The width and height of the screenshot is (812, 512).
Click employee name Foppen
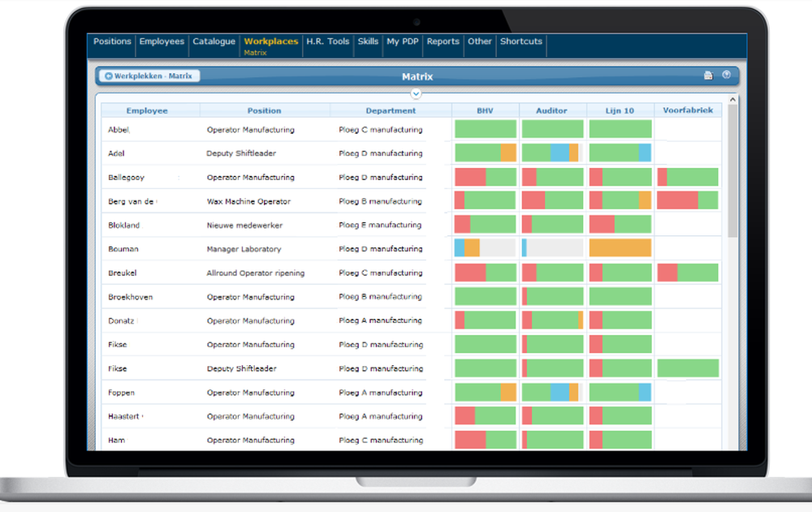[x=121, y=393]
